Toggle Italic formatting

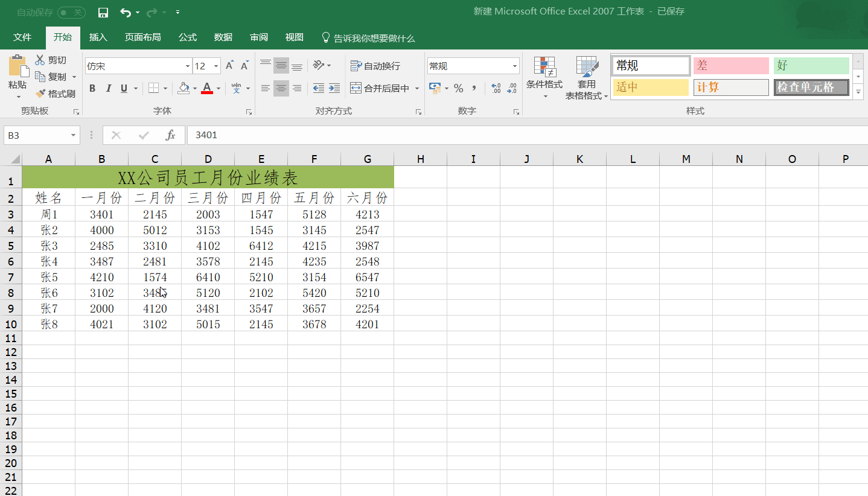pyautogui.click(x=108, y=88)
